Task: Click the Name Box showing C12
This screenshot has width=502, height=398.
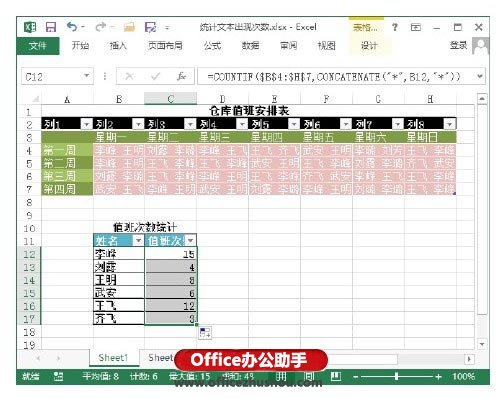Action: 52,77
